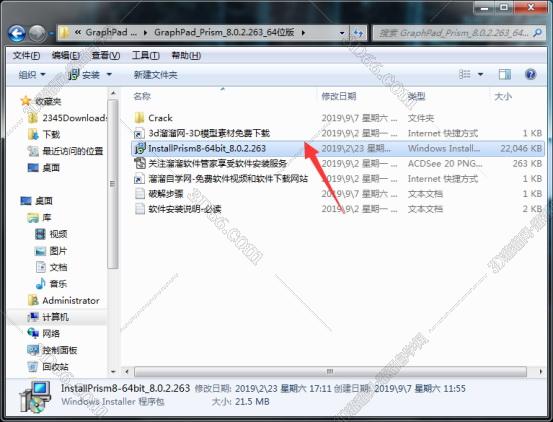Viewport: 553px width, 422px height.
Task: Select the 文档 library item
Action: click(x=58, y=267)
